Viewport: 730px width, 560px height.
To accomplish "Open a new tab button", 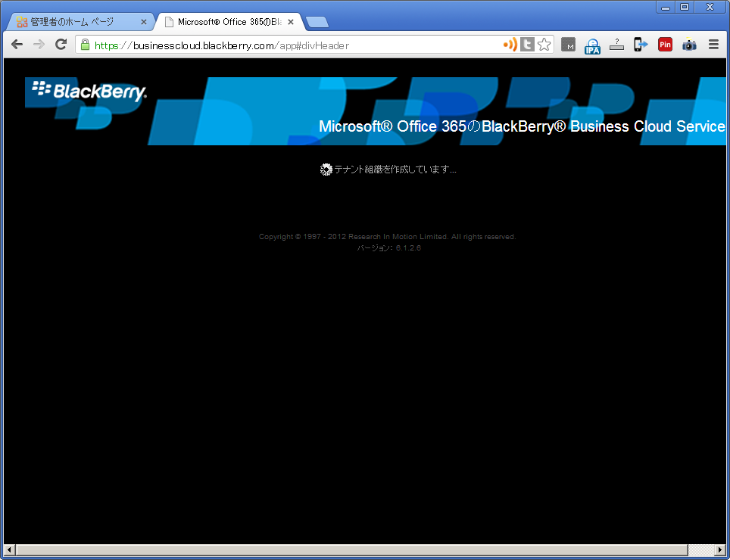I will (317, 22).
